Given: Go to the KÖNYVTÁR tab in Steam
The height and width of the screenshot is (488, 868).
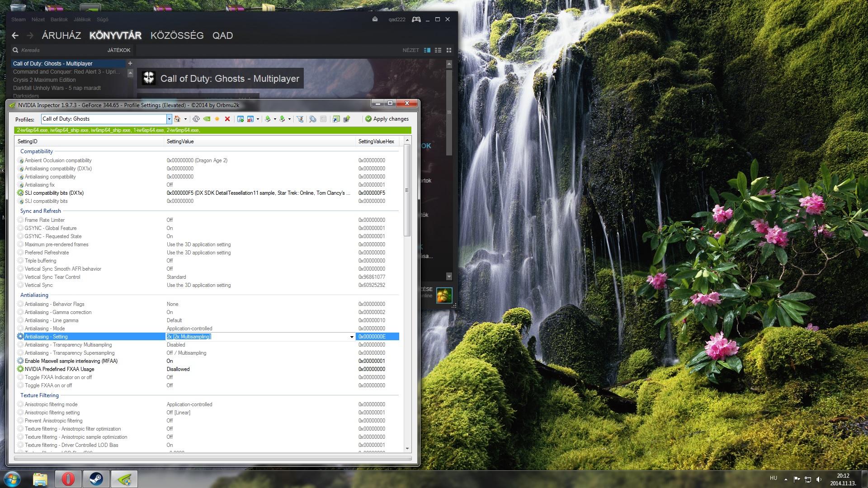Looking at the screenshot, I should [115, 35].
